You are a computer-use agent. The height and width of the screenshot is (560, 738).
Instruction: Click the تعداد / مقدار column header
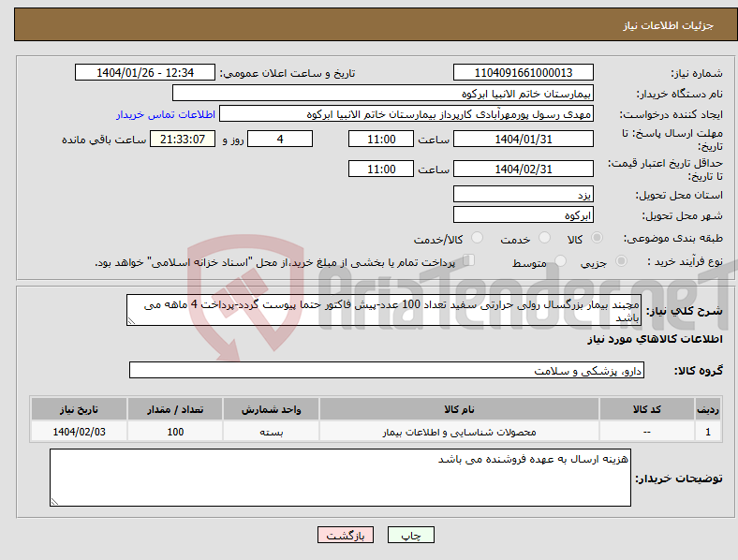pos(175,409)
